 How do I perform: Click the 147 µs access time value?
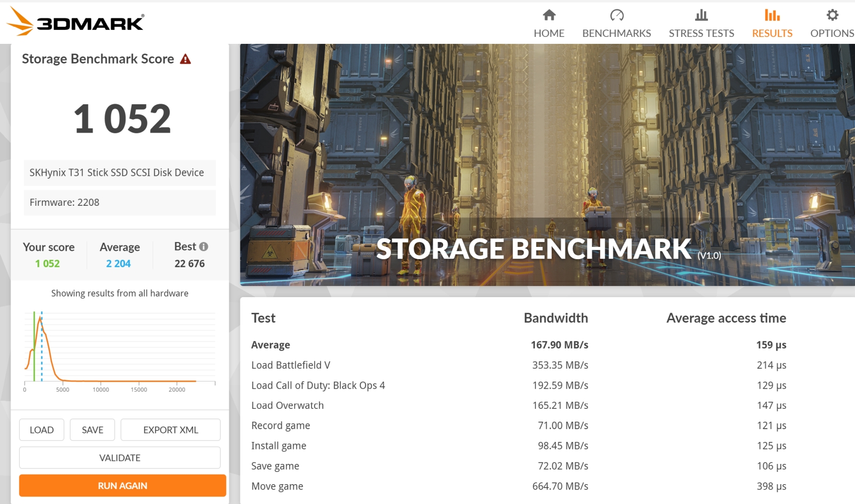[772, 405]
